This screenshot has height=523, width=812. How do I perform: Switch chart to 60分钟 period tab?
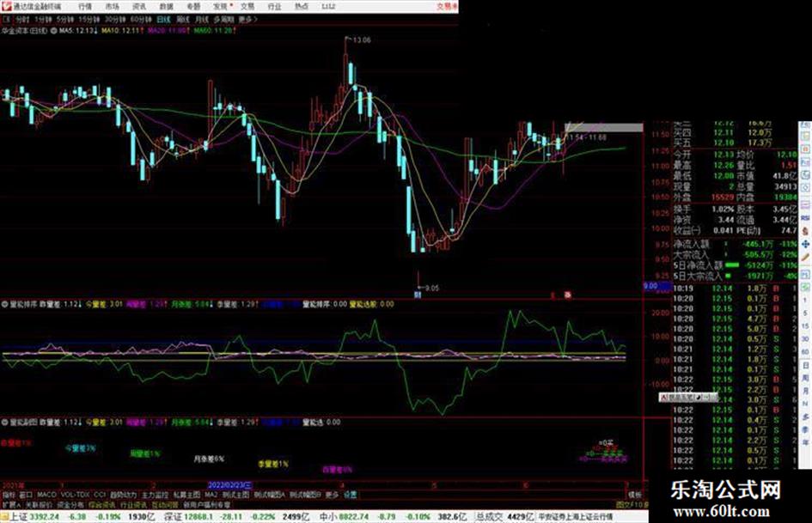(x=140, y=19)
